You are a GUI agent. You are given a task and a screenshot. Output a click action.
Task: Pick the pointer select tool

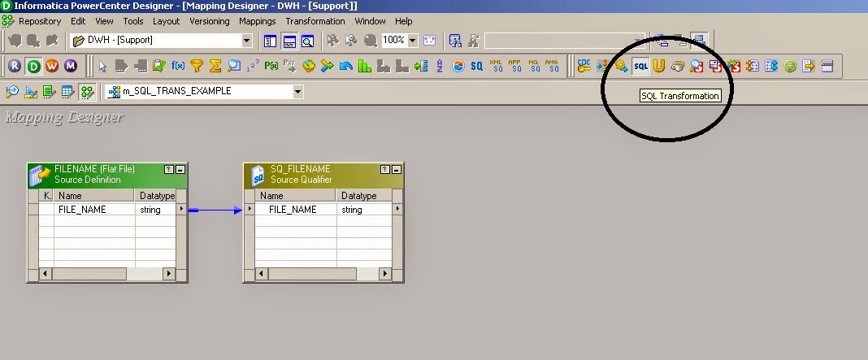click(x=102, y=66)
